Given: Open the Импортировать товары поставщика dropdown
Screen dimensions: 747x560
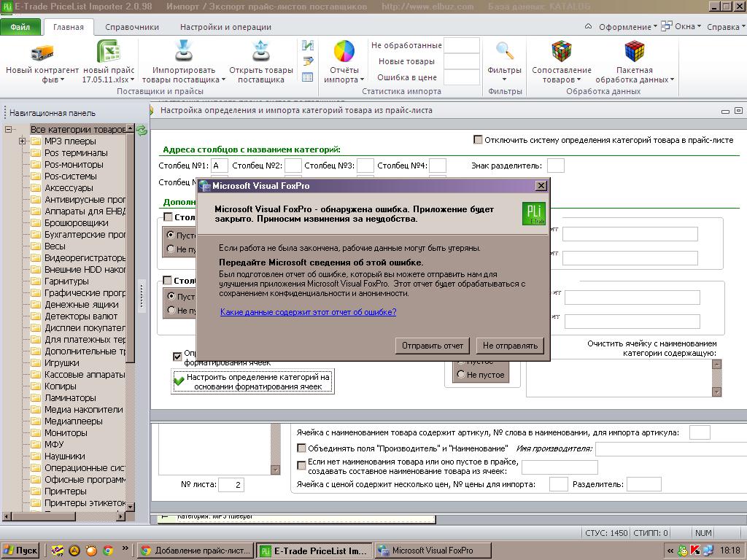Looking at the screenshot, I should tap(223, 79).
